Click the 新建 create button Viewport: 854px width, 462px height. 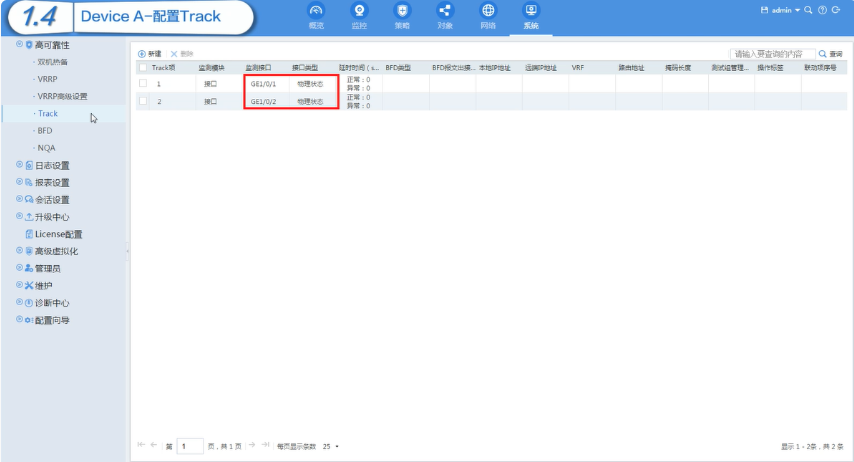[x=150, y=54]
